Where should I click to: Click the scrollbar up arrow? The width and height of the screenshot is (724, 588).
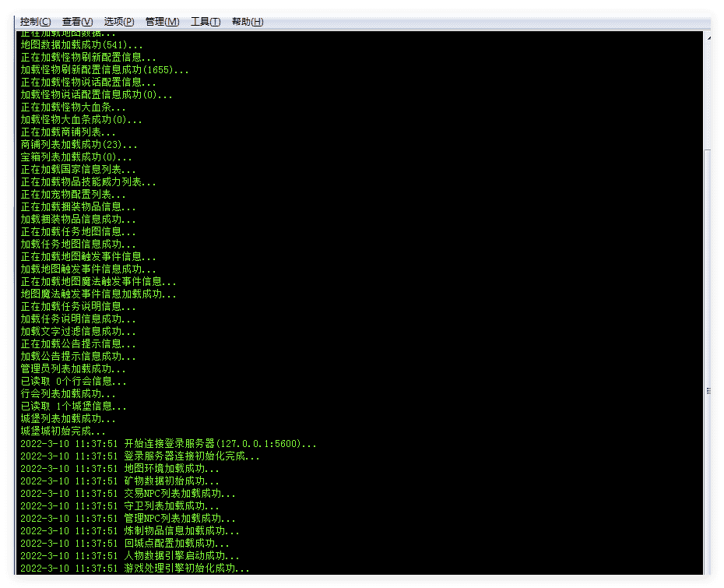(708, 38)
